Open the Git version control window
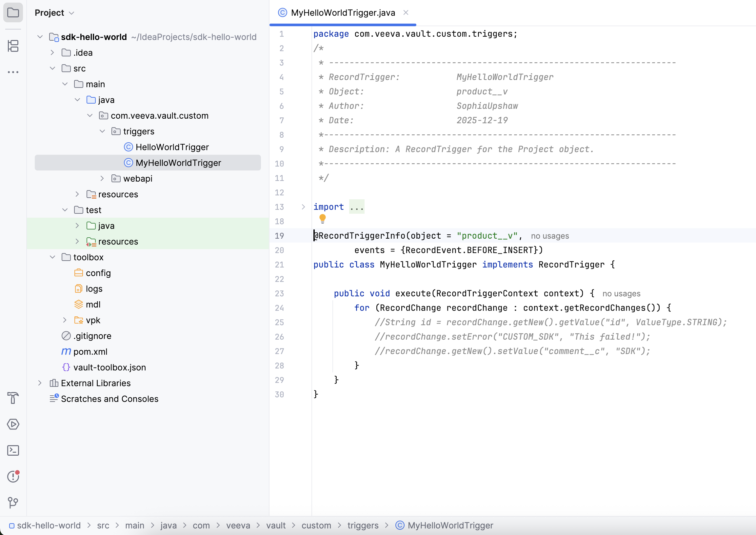756x535 pixels. point(13,503)
